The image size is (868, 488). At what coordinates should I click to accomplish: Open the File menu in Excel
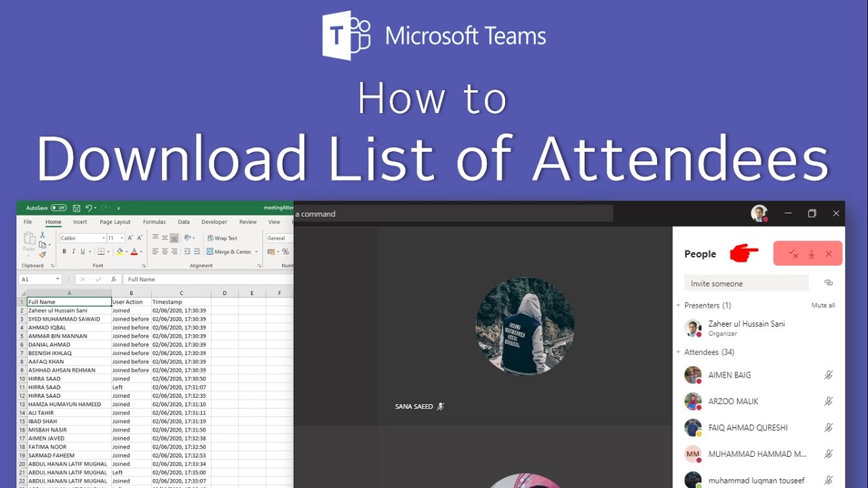pyautogui.click(x=28, y=222)
